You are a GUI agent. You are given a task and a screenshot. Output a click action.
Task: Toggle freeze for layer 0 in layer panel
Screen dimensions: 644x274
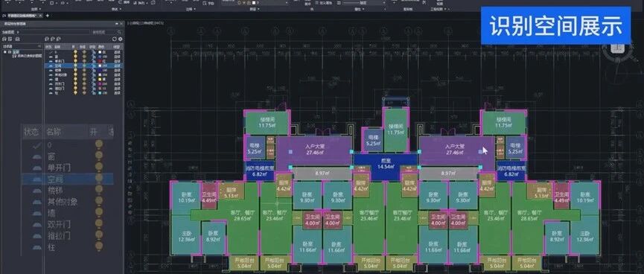pyautogui.click(x=84, y=52)
